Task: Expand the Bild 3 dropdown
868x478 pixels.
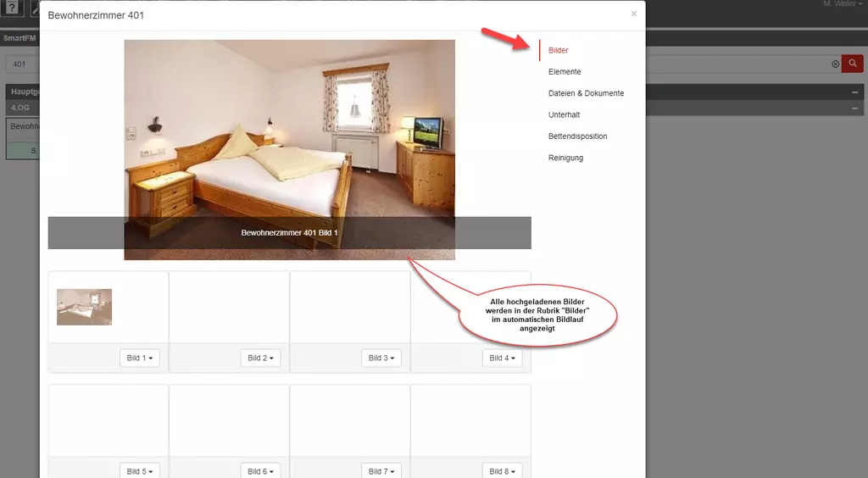Action: click(381, 358)
